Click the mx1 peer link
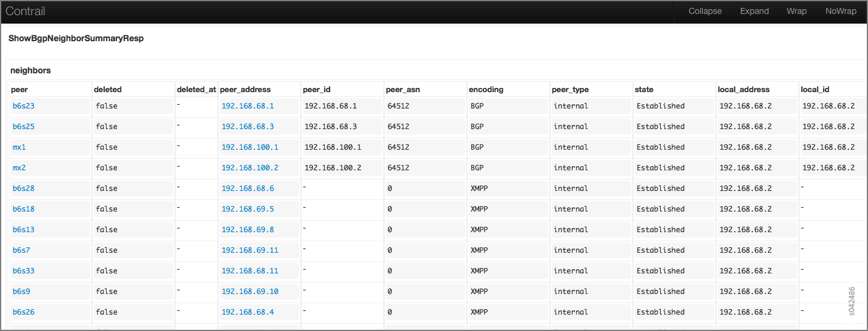 19,147
